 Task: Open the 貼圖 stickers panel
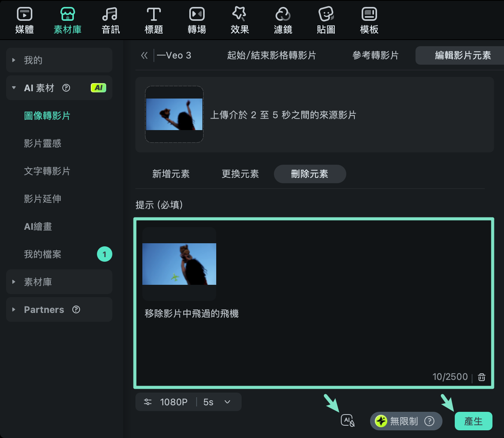(326, 19)
